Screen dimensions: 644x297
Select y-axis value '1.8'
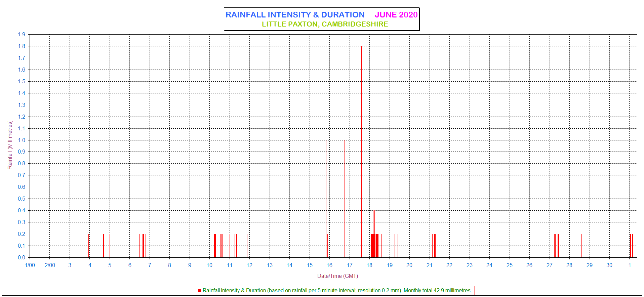(22, 46)
